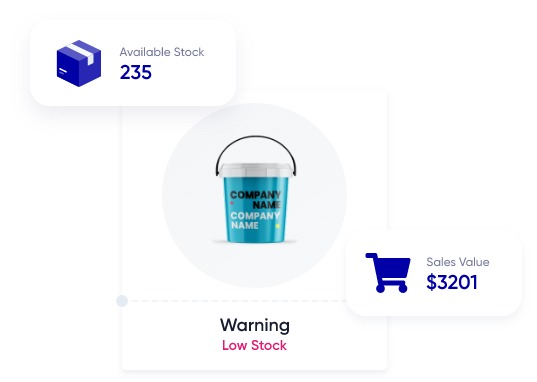Click the Sales Value card background
537x382 pixels.
click(434, 273)
